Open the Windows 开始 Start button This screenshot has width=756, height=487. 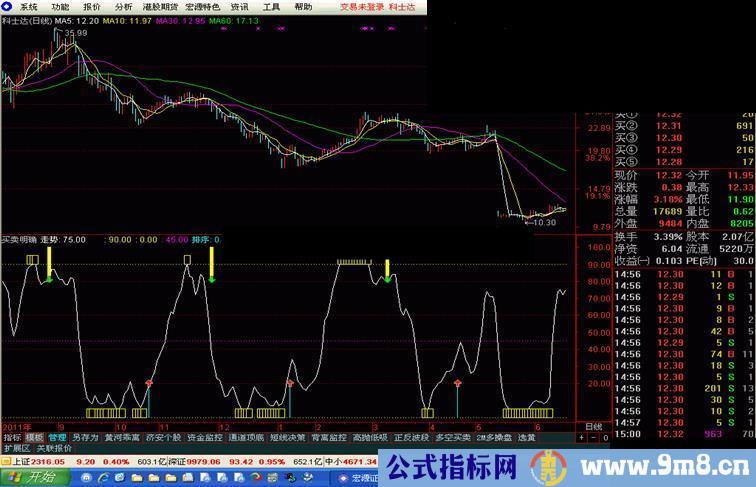pos(38,477)
